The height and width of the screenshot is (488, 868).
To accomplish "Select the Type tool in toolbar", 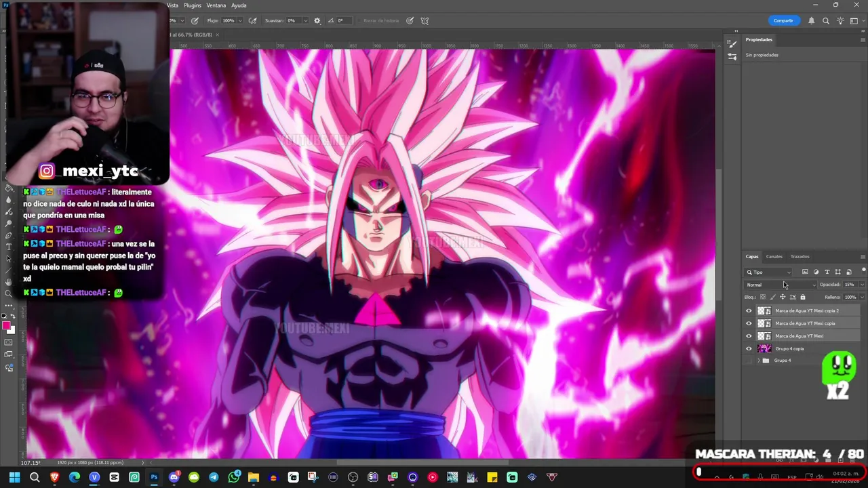I will (x=8, y=247).
